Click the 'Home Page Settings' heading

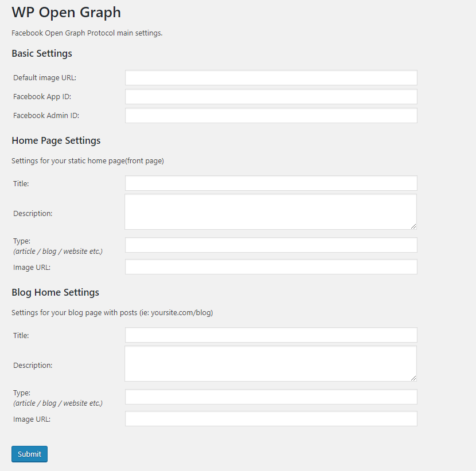56,141
